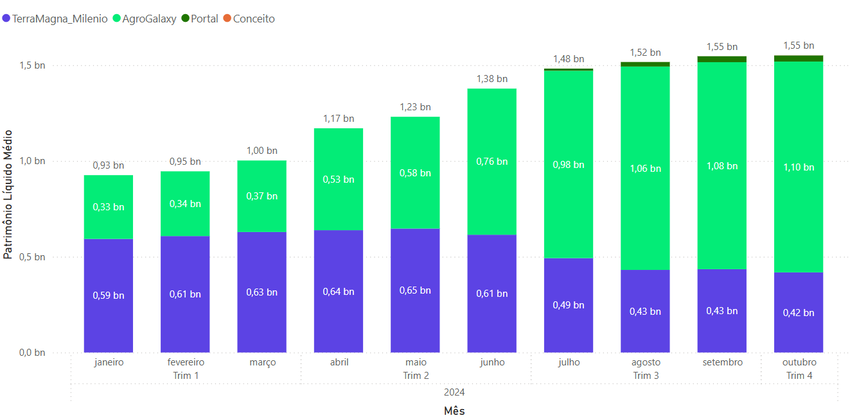This screenshot has width=850, height=418.
Task: Click the 1,52 bn total label above agosto
Action: coord(645,52)
